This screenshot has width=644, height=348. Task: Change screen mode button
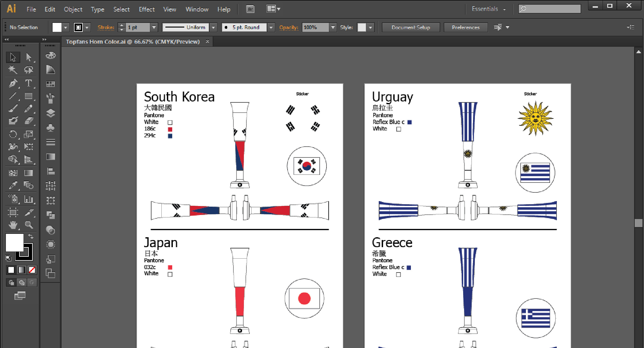tap(20, 296)
